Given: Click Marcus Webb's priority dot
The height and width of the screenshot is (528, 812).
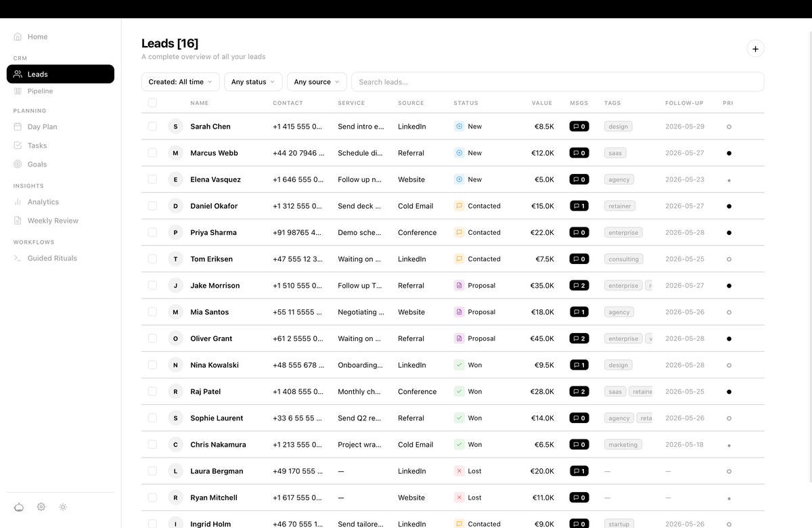Looking at the screenshot, I should pos(729,153).
